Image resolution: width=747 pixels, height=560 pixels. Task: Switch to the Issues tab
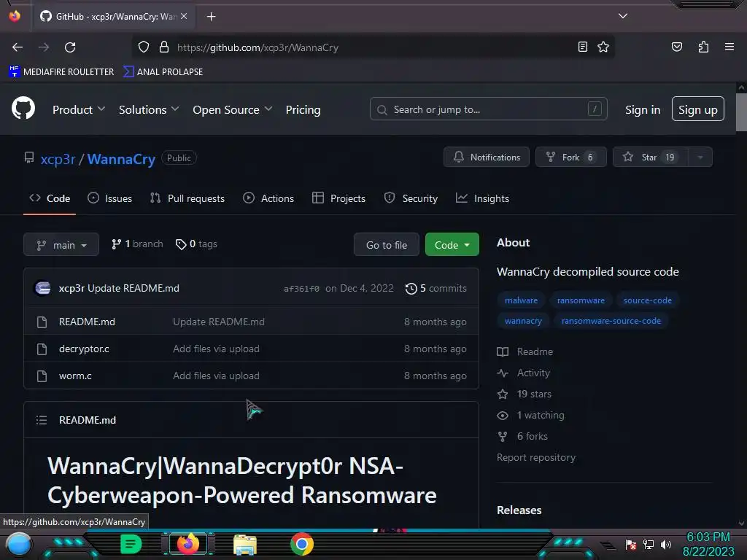[x=110, y=198]
